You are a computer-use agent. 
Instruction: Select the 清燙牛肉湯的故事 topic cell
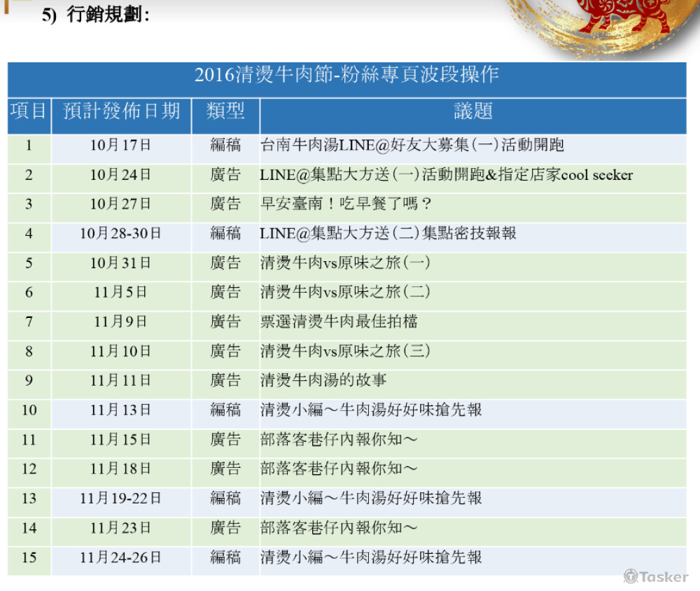pyautogui.click(x=323, y=381)
